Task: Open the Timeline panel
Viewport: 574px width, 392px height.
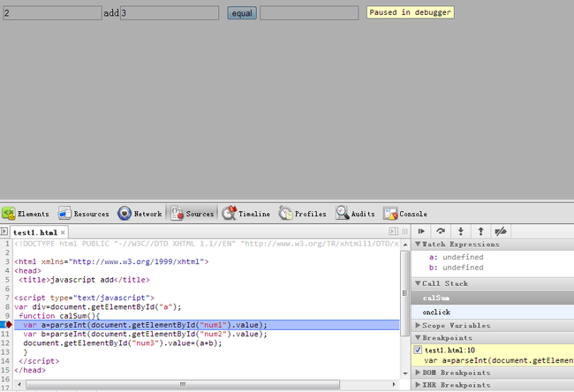Action: [246, 214]
